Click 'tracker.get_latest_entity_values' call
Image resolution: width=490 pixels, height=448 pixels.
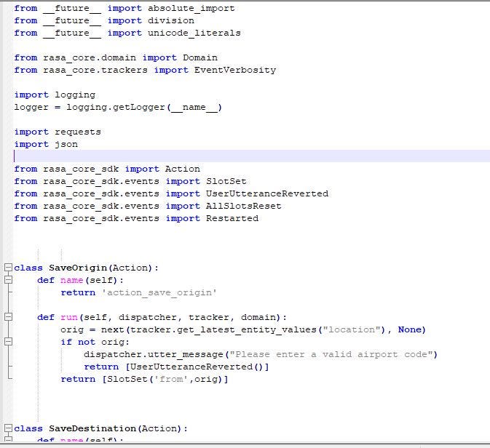click(x=223, y=330)
